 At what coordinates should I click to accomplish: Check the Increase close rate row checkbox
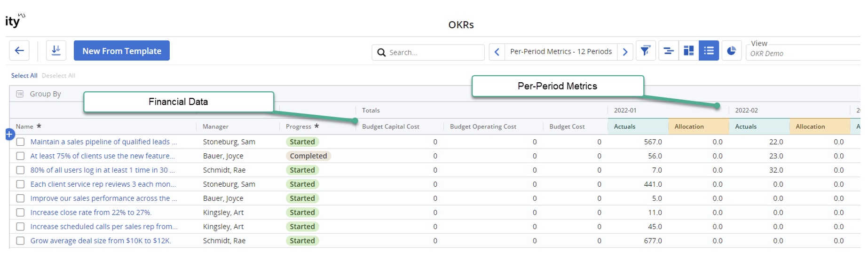pos(20,212)
